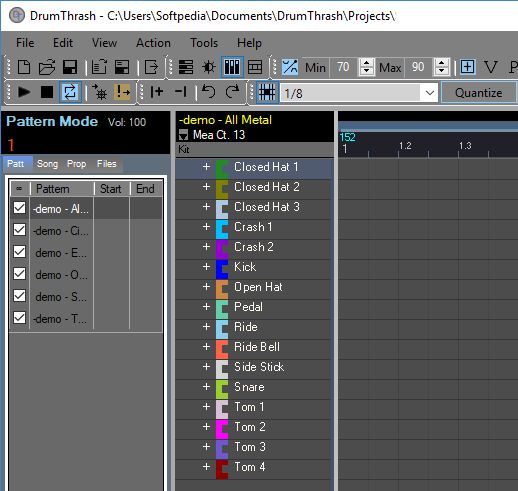
Task: Click the kit settings gear icon
Action: (x=209, y=67)
